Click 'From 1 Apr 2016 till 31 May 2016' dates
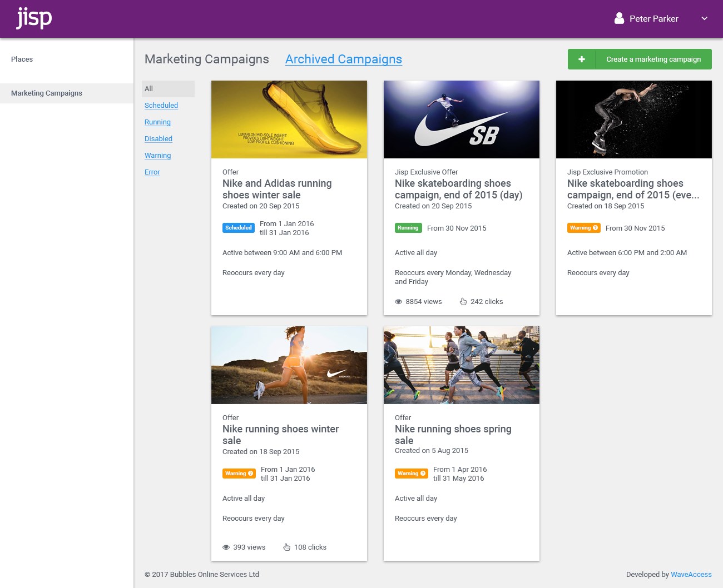This screenshot has height=588, width=723. coord(460,474)
